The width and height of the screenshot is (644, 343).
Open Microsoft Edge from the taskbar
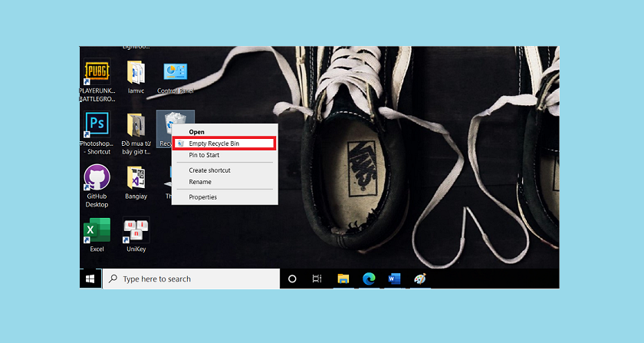tap(369, 279)
